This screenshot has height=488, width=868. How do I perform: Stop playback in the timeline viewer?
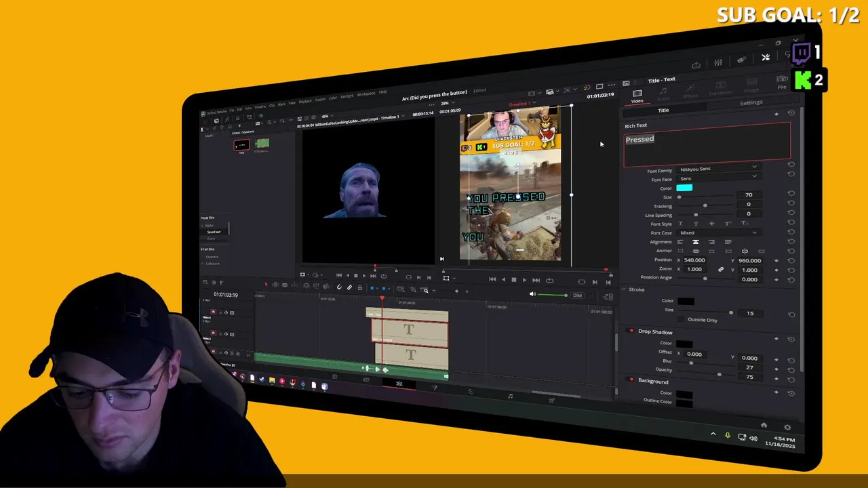[x=513, y=280]
